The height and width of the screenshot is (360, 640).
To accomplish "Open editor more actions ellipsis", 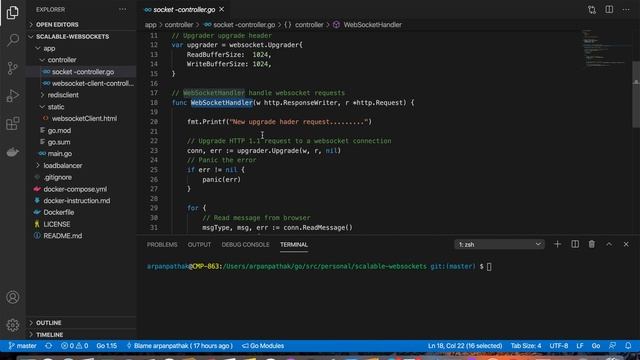I will (626, 9).
